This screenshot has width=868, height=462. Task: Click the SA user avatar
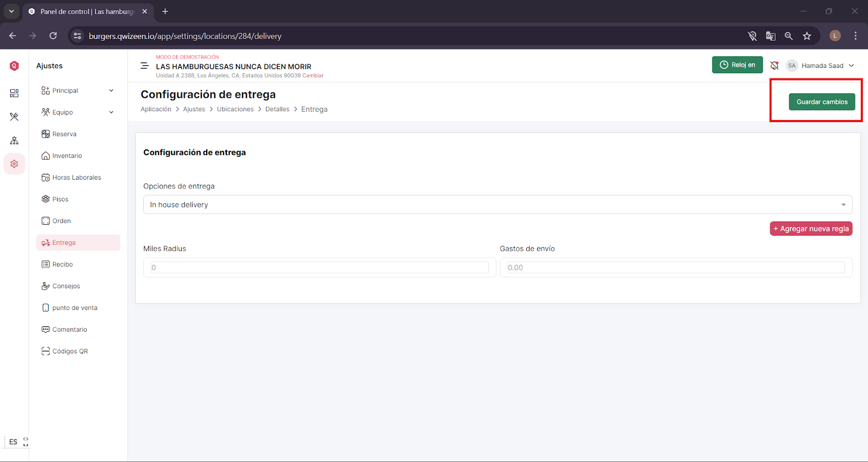click(x=792, y=66)
